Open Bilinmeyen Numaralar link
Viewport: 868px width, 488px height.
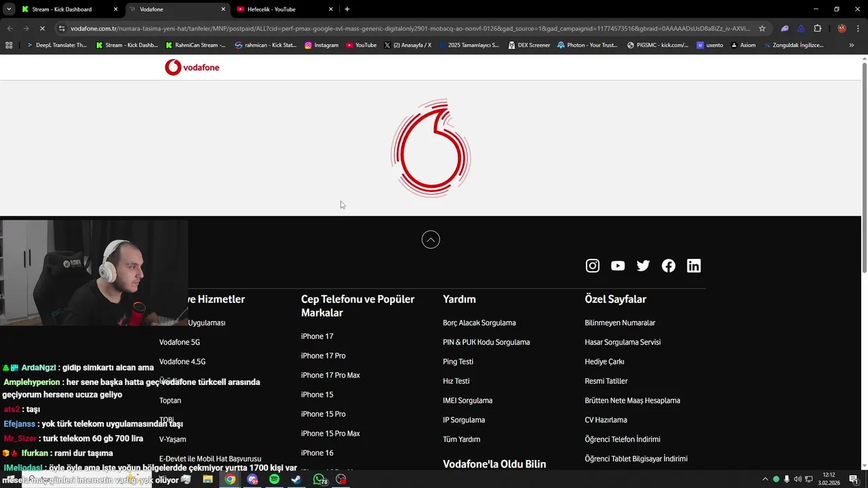(620, 323)
